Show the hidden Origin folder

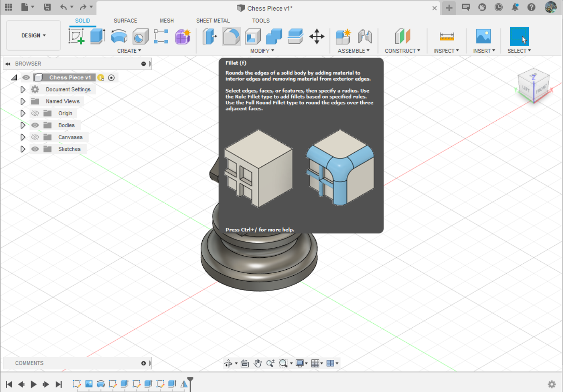coord(35,113)
